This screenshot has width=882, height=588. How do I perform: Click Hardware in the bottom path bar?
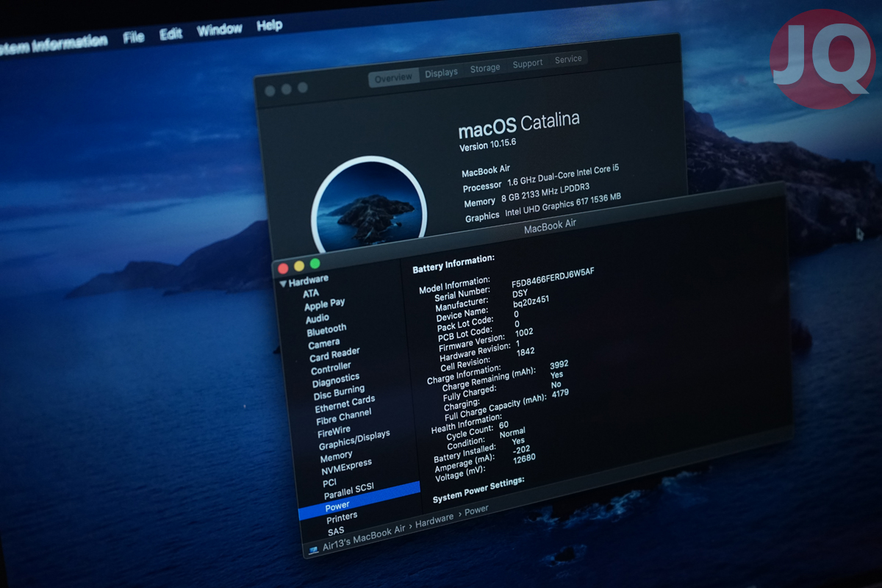tap(434, 520)
